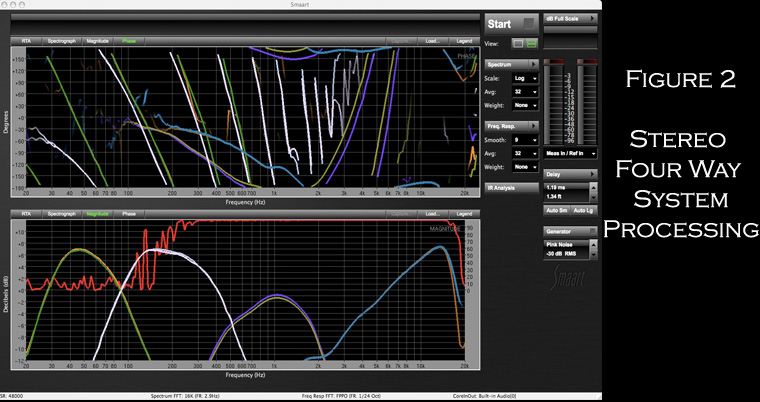The height and width of the screenshot is (402, 760).
Task: Select the single-pane View icon
Action: 518,44
